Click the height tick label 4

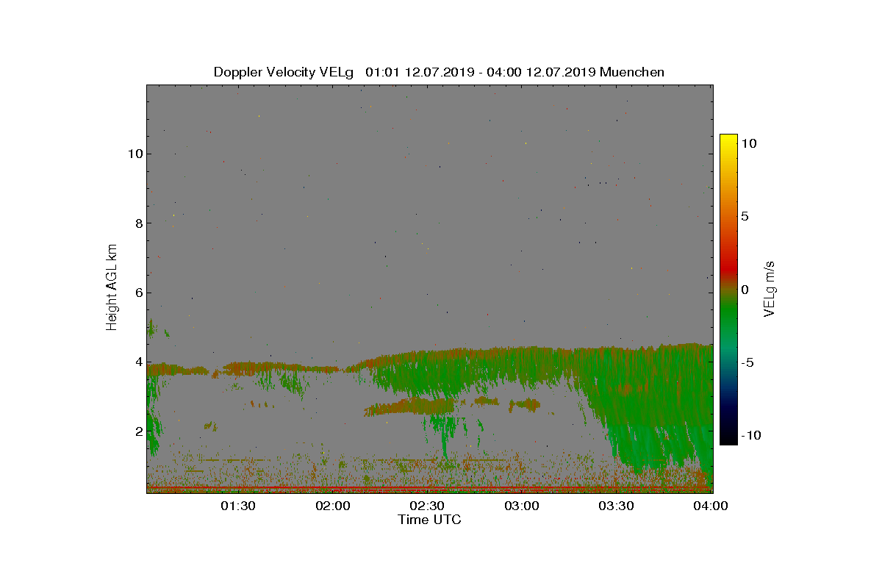[x=138, y=362]
